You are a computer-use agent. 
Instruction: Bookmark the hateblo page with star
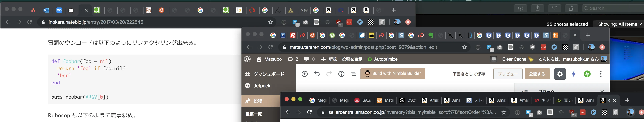pyautogui.click(x=270, y=22)
